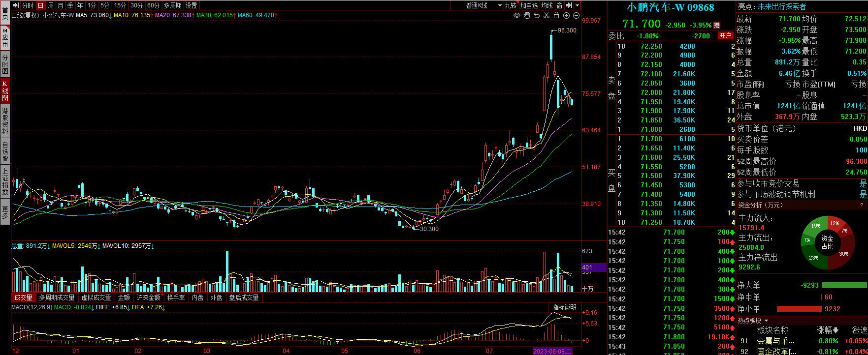Select the 换手率 indicator tab
Viewport: 868px width, 355px height.
tap(176, 297)
